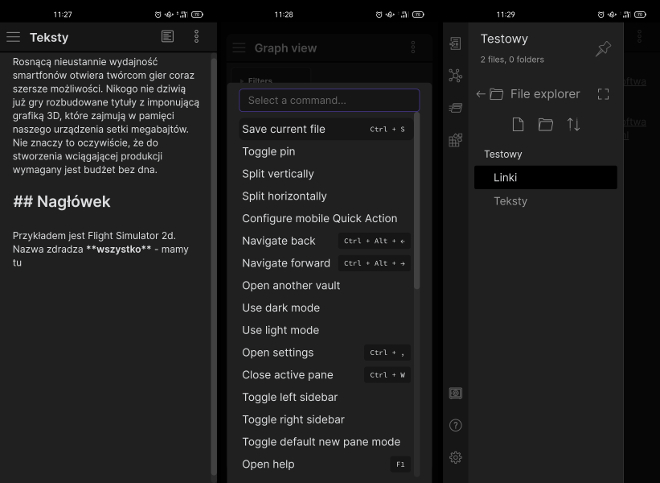Open graph view from the left ribbon
Screen dimensions: 660x483
tap(455, 75)
